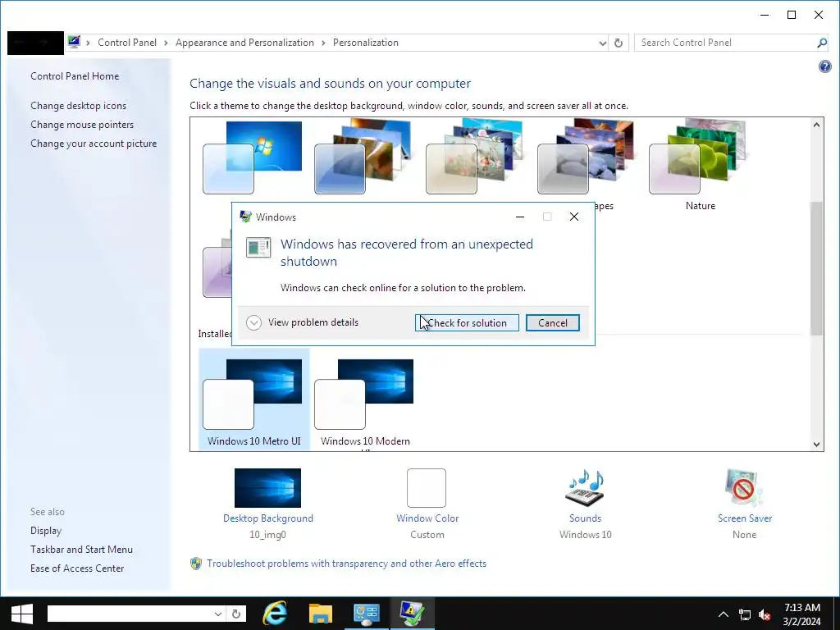
Task: Open Internet Explorer from taskbar
Action: click(x=274, y=614)
